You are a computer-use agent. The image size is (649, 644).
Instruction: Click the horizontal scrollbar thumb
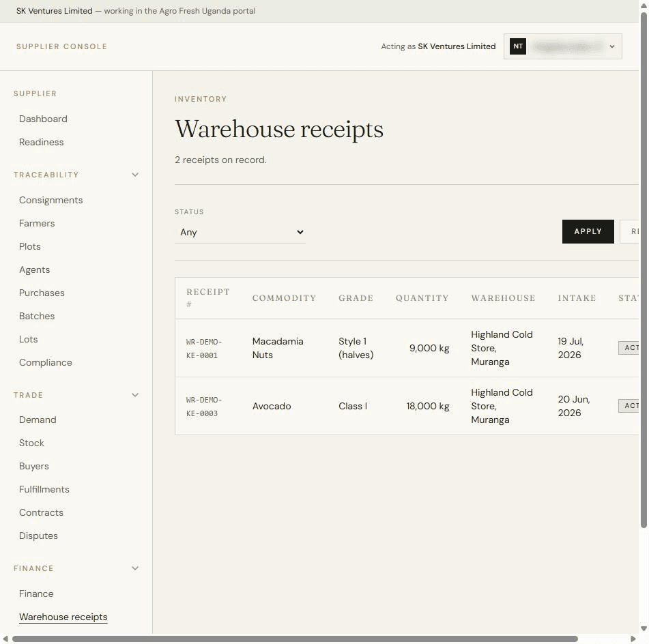(295, 639)
